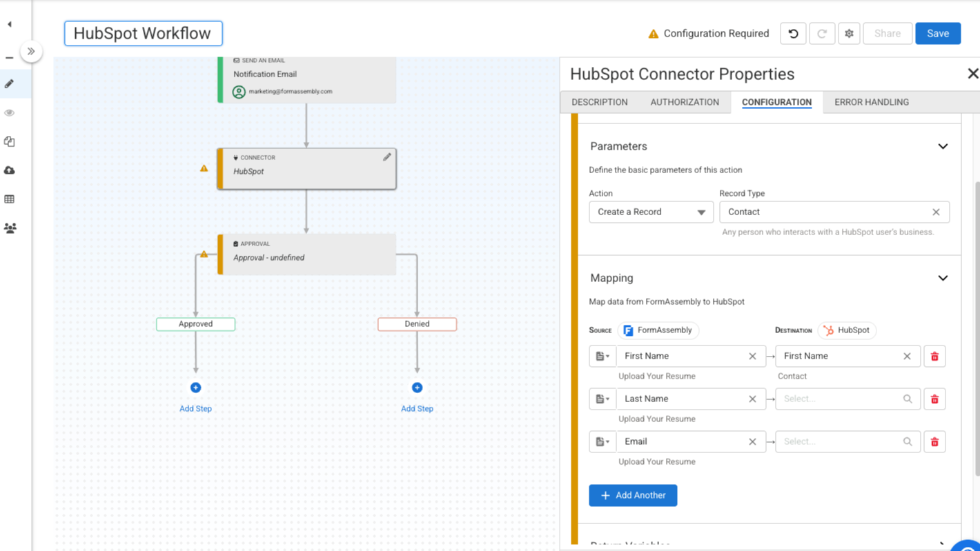Viewport: 980px width, 551px height.
Task: Open workflow settings gear icon
Action: (x=849, y=33)
